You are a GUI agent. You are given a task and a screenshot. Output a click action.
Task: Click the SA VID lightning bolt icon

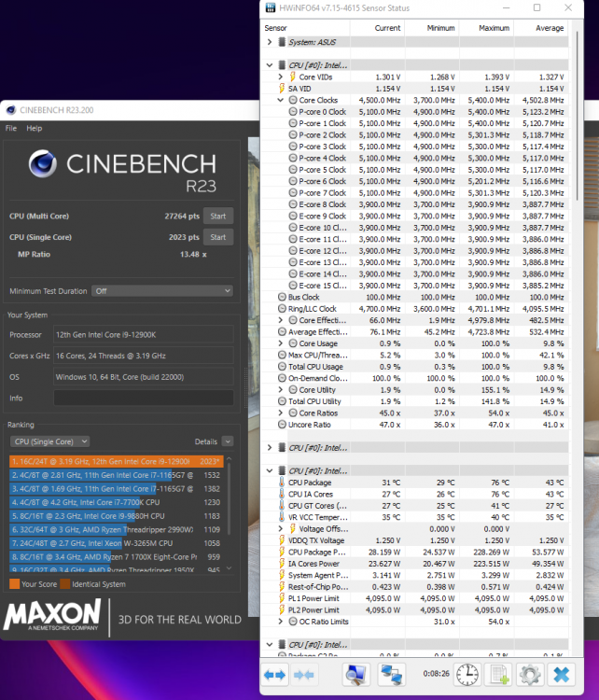(x=282, y=89)
